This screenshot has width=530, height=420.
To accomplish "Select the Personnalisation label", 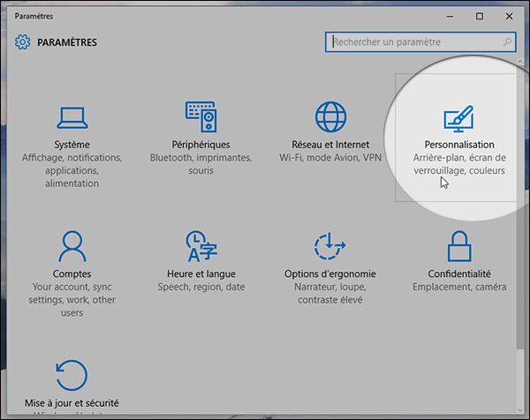I will 459,145.
